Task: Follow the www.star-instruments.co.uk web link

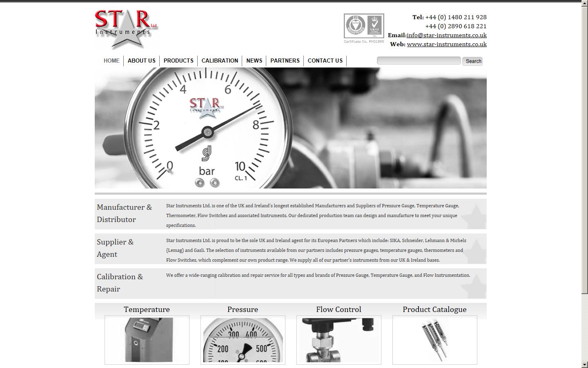Action: (x=447, y=44)
